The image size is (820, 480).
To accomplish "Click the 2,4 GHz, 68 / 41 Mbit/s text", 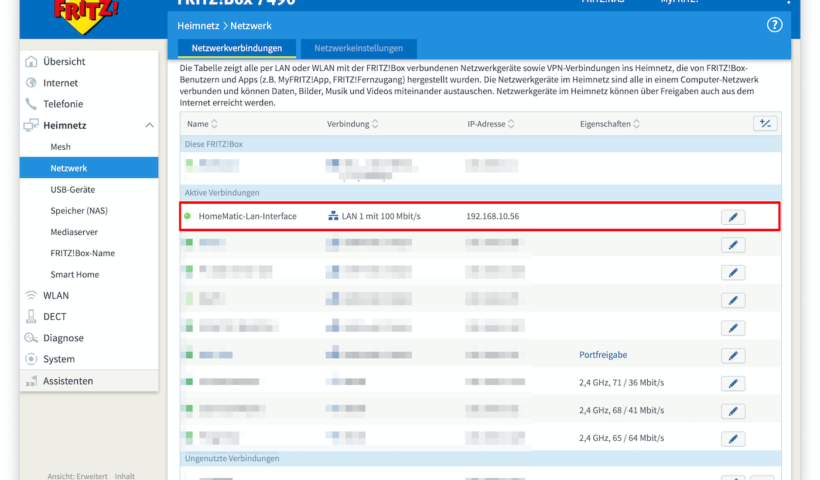I will click(621, 410).
